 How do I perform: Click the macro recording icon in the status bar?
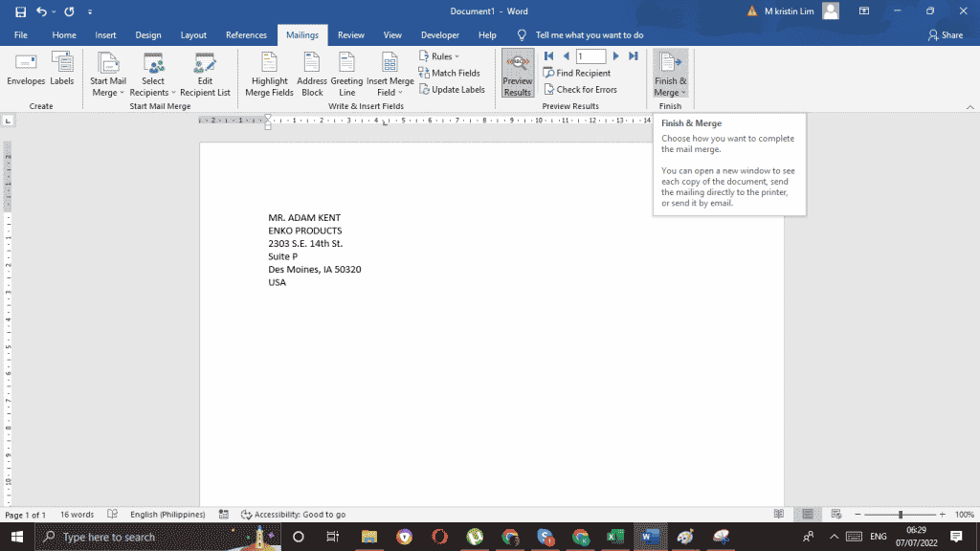[x=224, y=514]
